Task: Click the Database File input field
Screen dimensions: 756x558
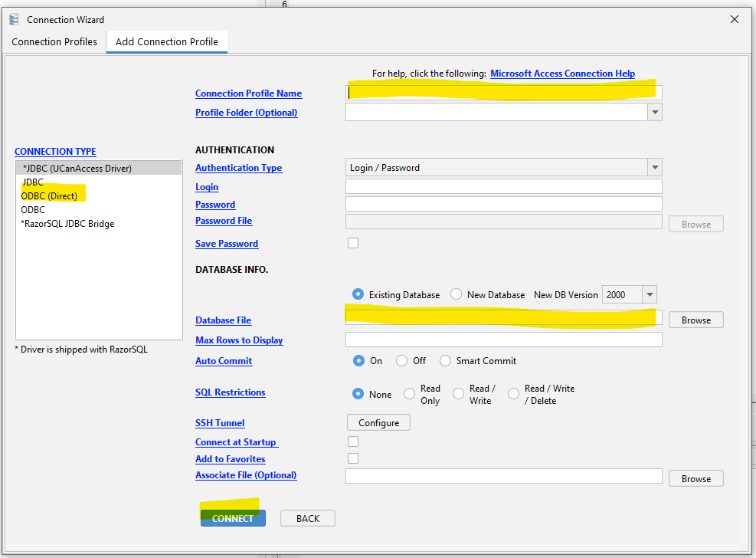Action: tap(504, 318)
